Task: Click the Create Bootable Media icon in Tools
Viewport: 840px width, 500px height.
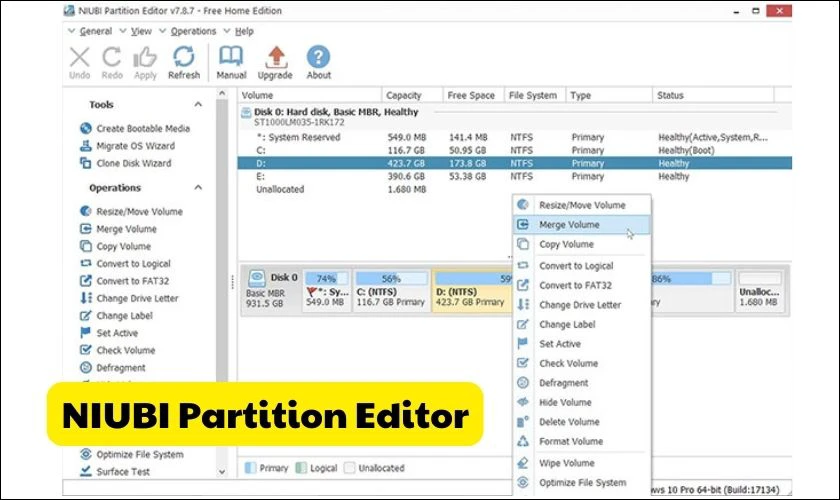Action: coord(86,128)
